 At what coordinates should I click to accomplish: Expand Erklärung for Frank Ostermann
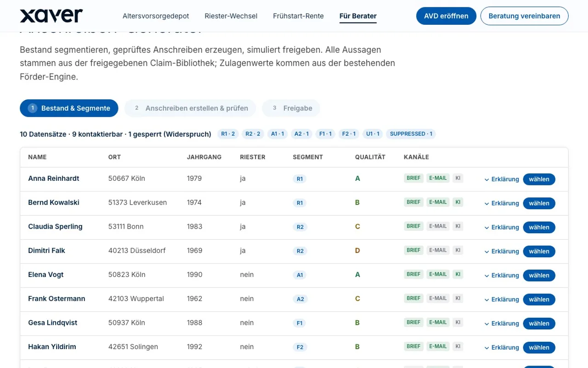(x=502, y=299)
